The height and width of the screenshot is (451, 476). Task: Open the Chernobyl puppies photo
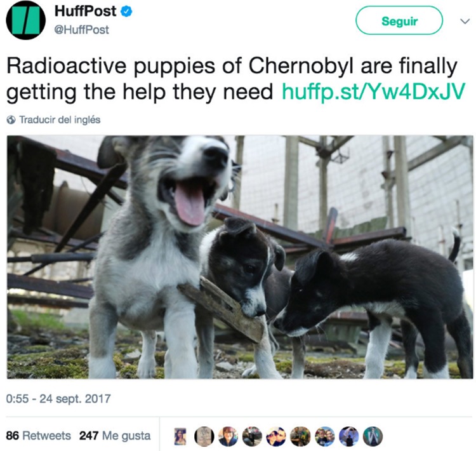(x=240, y=257)
